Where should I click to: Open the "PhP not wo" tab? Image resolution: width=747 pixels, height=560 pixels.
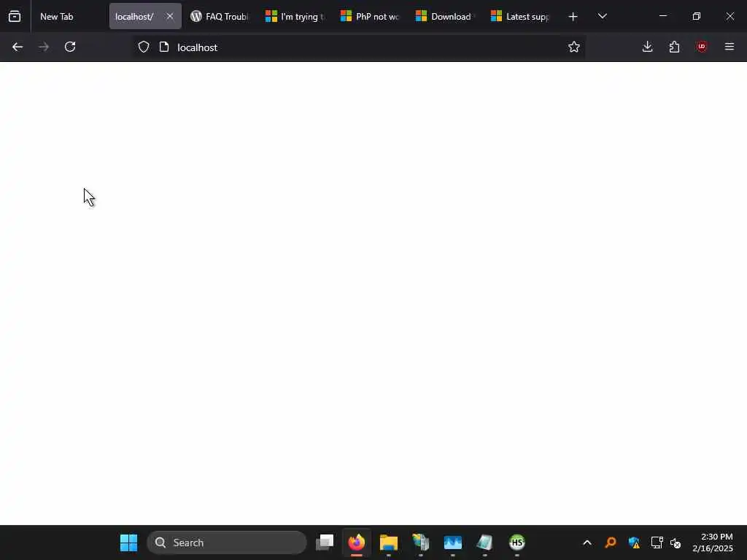pyautogui.click(x=371, y=16)
